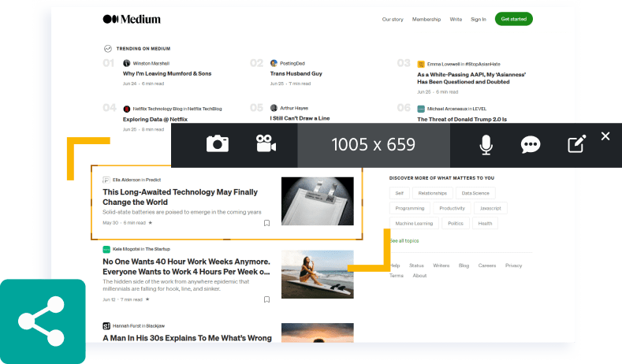This screenshot has width=622, height=364.
Task: Close the capture toolbar with the X
Action: coord(605,136)
